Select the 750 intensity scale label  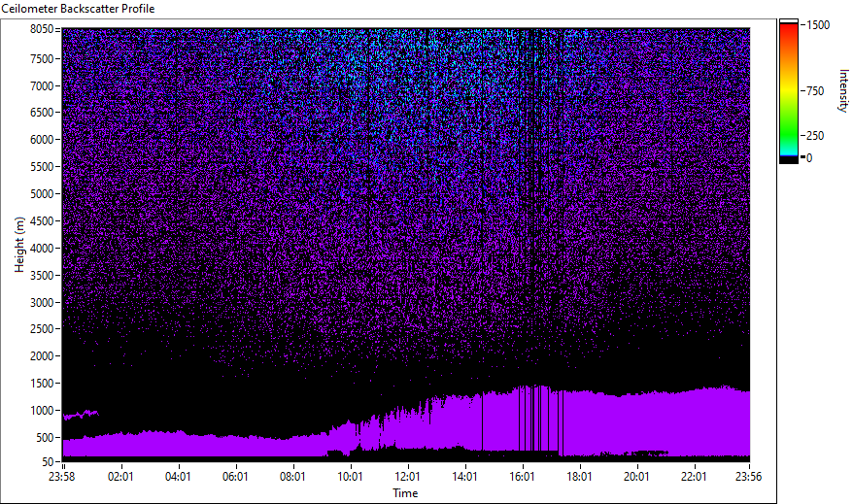tap(815, 91)
